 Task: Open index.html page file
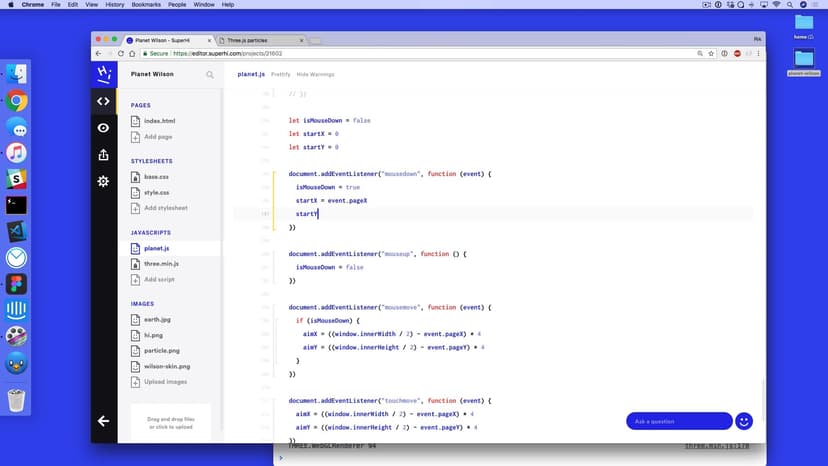(159, 121)
